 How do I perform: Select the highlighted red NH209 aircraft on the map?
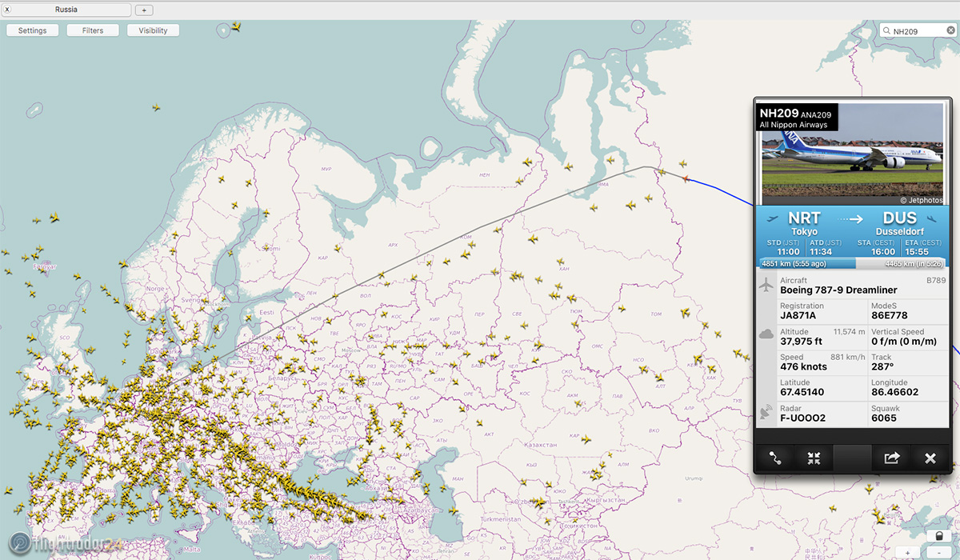pyautogui.click(x=686, y=178)
